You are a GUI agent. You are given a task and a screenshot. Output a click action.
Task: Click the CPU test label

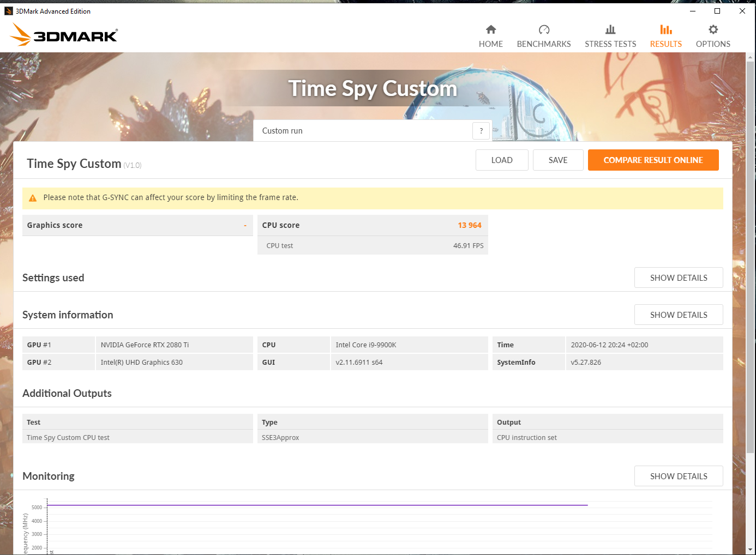click(x=279, y=246)
